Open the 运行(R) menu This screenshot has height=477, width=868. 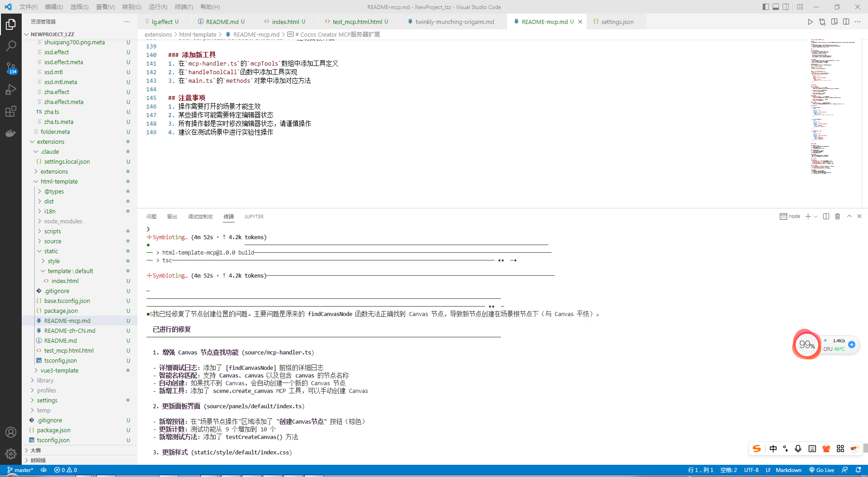158,7
